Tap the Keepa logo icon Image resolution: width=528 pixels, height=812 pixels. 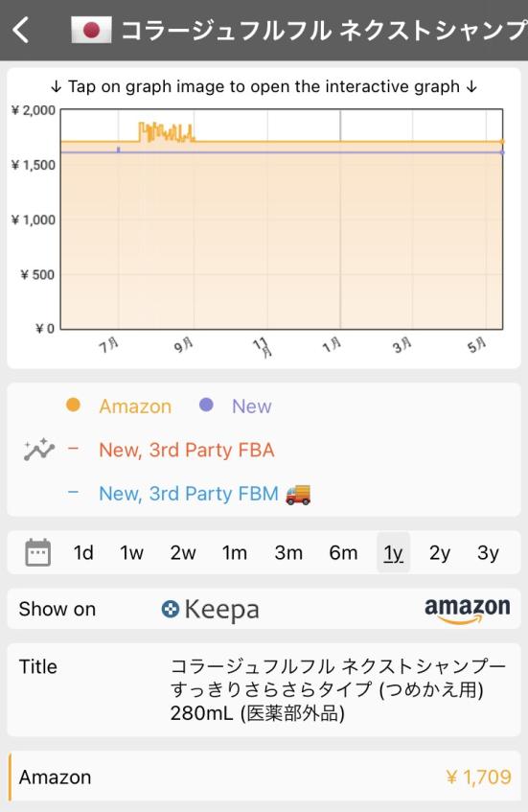170,609
